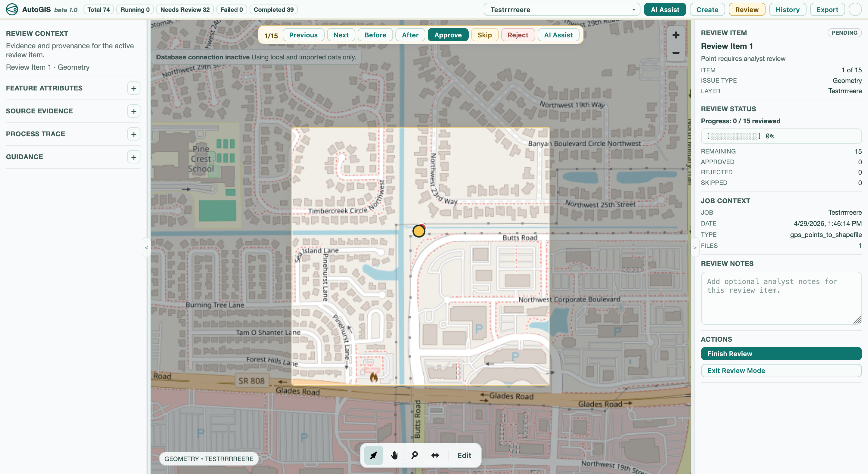Collapse the right panel with chevron handle
Screen dimensions: 868x474
[695, 248]
